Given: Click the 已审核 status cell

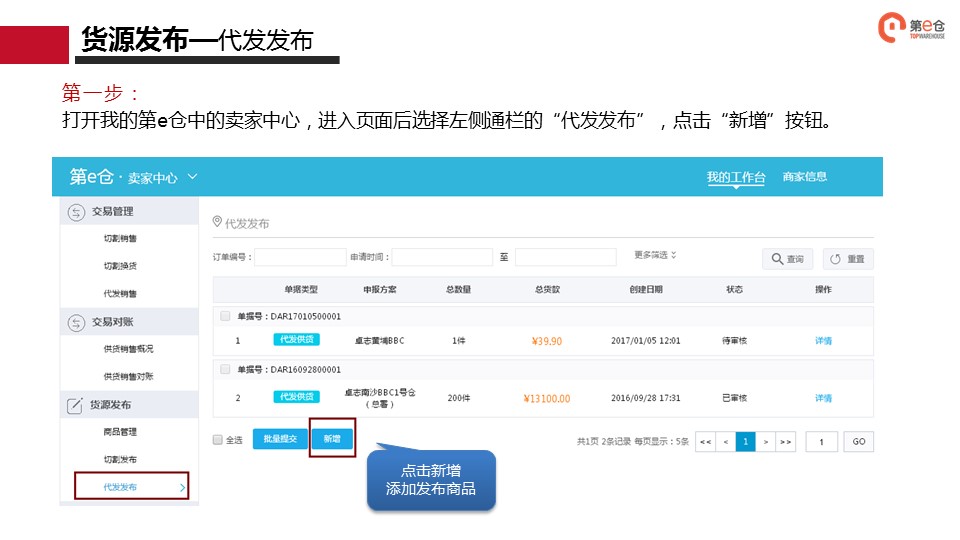Looking at the screenshot, I should (x=734, y=398).
